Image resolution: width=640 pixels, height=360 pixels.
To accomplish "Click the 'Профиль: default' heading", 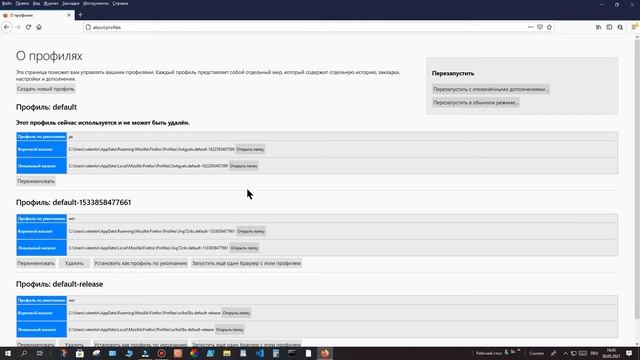I will [x=46, y=107].
